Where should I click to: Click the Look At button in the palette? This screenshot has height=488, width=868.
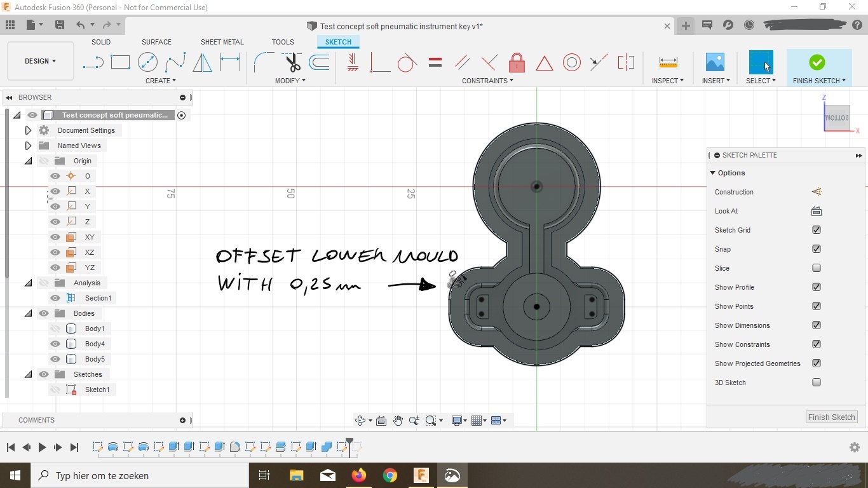point(817,211)
